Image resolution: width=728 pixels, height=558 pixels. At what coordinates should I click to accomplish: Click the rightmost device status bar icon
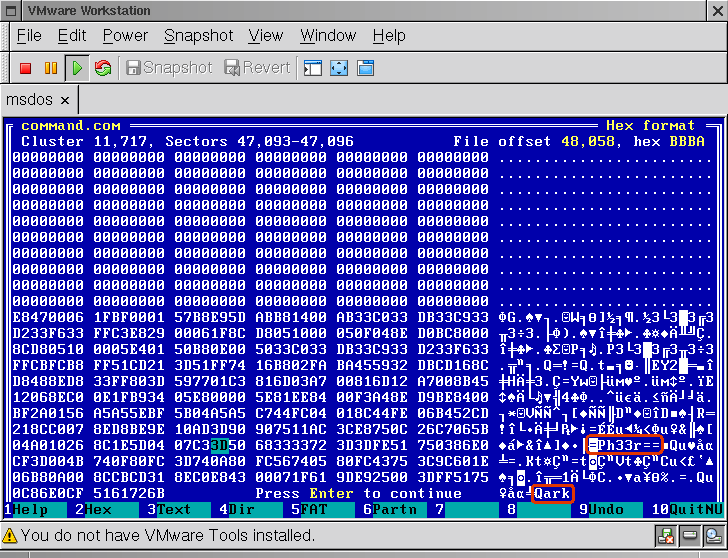point(712,536)
